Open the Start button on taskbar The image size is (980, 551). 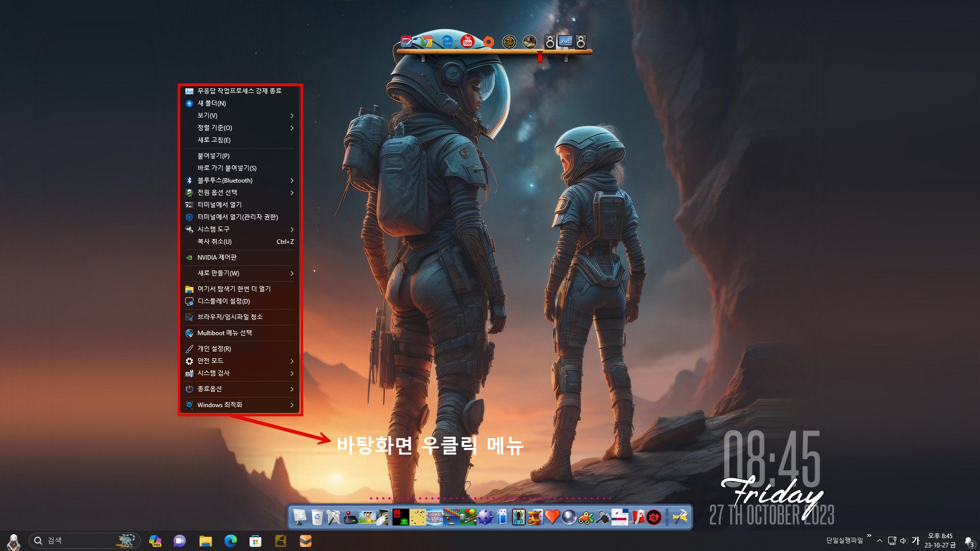pyautogui.click(x=13, y=541)
